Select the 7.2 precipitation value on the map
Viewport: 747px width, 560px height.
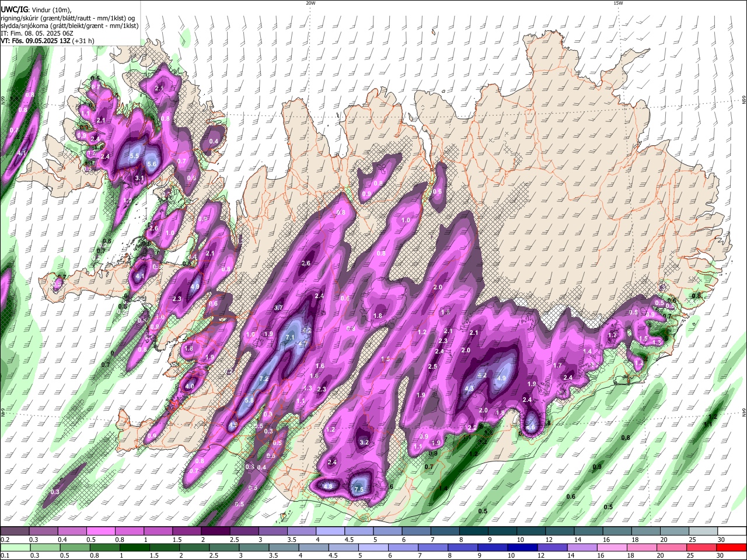(x=263, y=379)
